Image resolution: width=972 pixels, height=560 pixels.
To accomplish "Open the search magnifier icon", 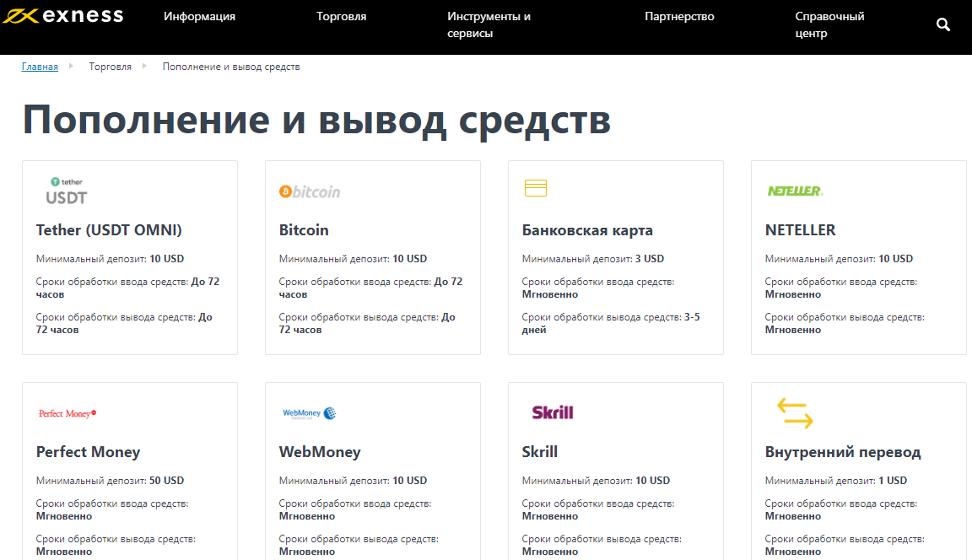I will point(942,24).
